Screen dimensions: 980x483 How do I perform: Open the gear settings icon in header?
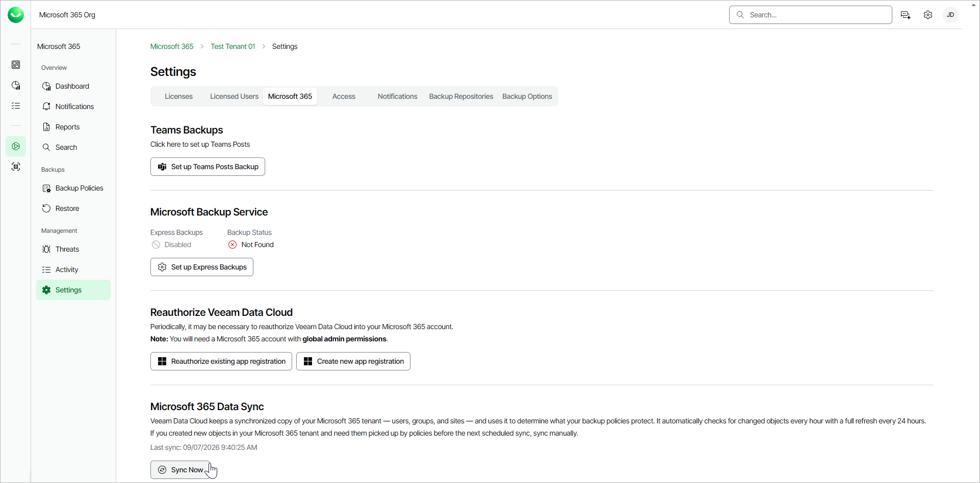coord(928,15)
